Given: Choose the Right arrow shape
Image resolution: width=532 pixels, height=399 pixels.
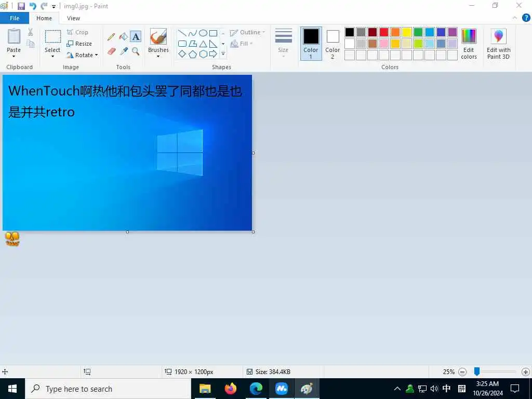Looking at the screenshot, I should (214, 54).
